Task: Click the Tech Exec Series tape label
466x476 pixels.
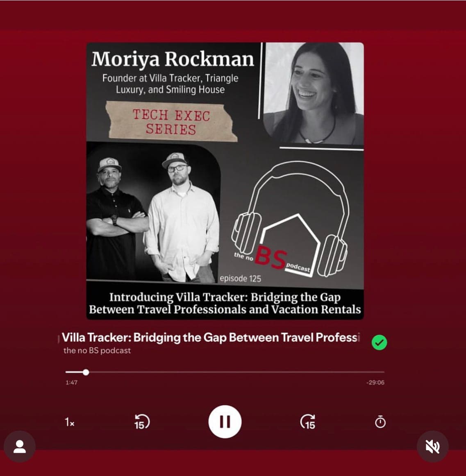Action: tap(171, 122)
